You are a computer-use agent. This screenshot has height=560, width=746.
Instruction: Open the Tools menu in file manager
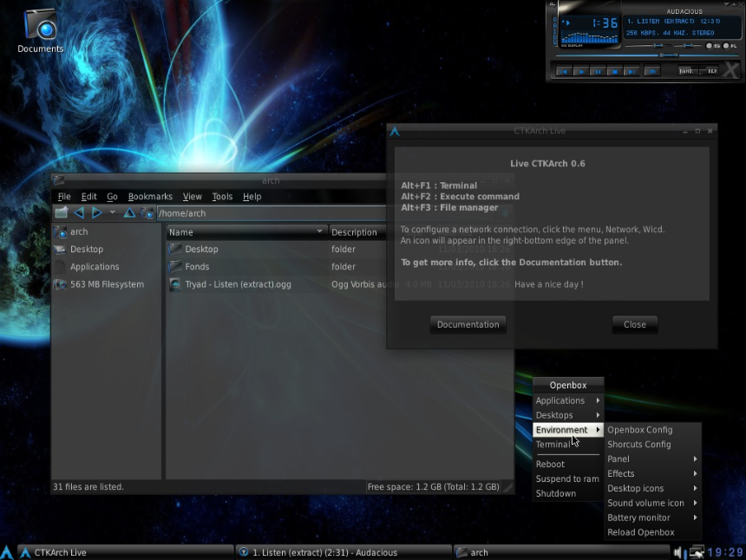click(x=222, y=196)
